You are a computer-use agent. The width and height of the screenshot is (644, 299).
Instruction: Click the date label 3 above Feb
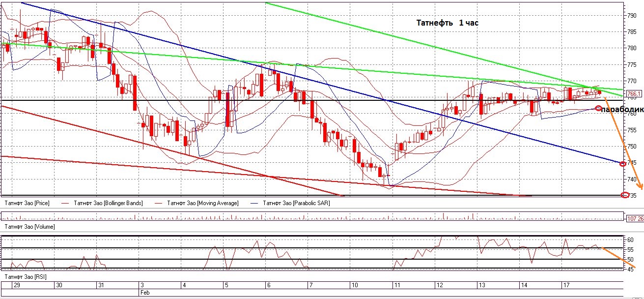tap(142, 285)
